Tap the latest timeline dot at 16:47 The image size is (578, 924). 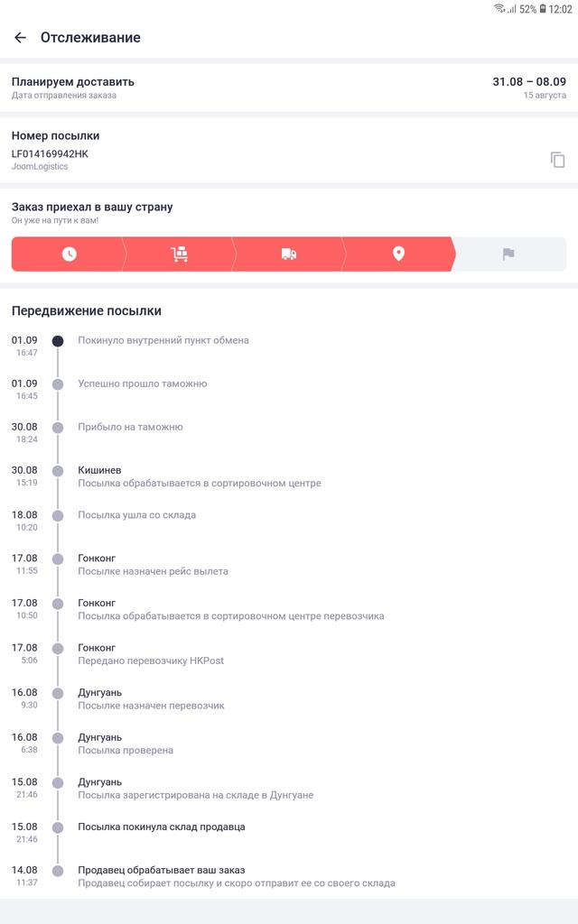pos(58,341)
